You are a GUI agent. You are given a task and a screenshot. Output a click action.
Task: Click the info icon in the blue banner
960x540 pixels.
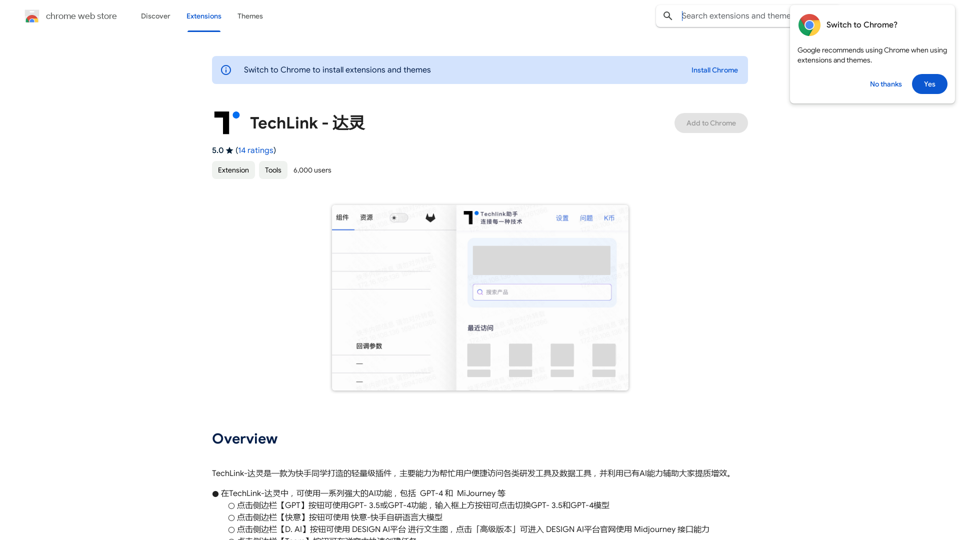[226, 70]
